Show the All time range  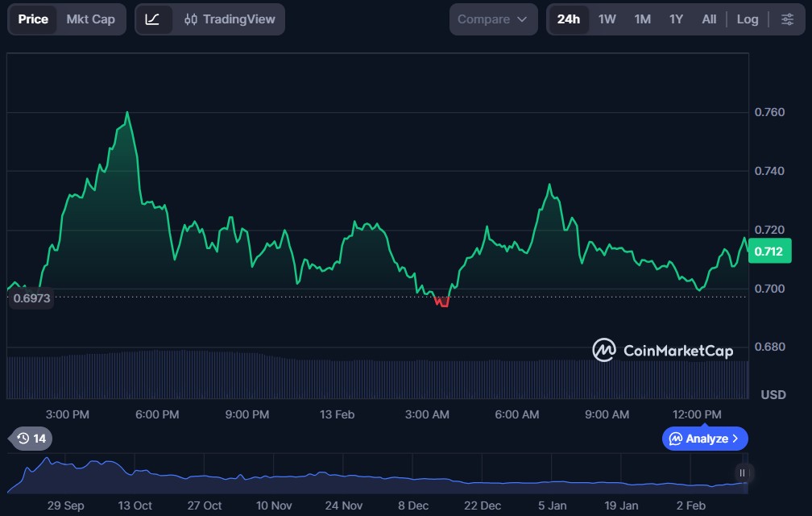pos(709,19)
